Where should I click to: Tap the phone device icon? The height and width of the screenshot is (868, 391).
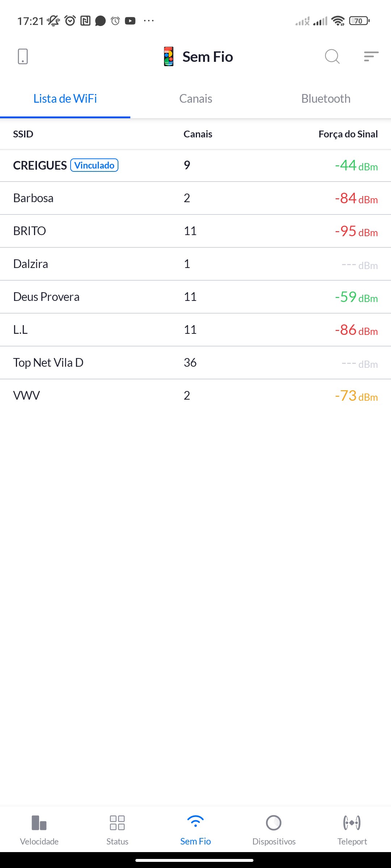(x=22, y=57)
